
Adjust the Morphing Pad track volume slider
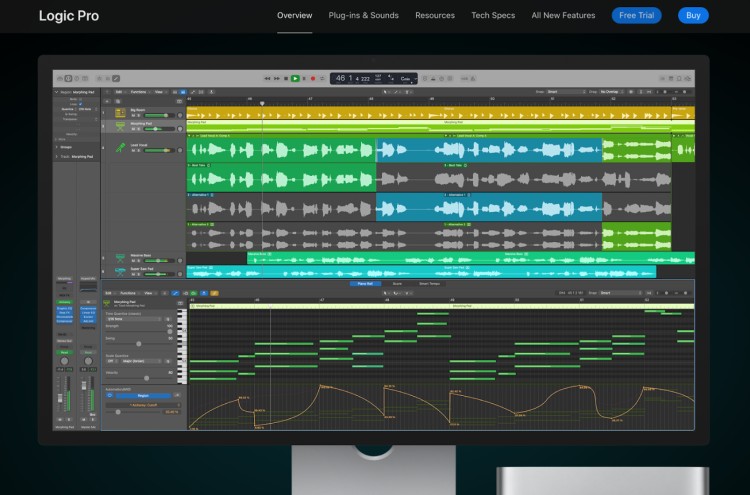point(159,129)
